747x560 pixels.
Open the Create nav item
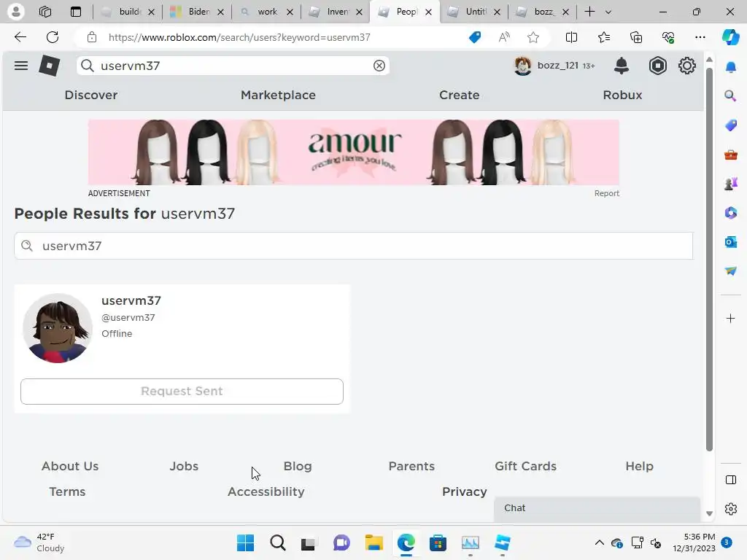click(x=460, y=95)
